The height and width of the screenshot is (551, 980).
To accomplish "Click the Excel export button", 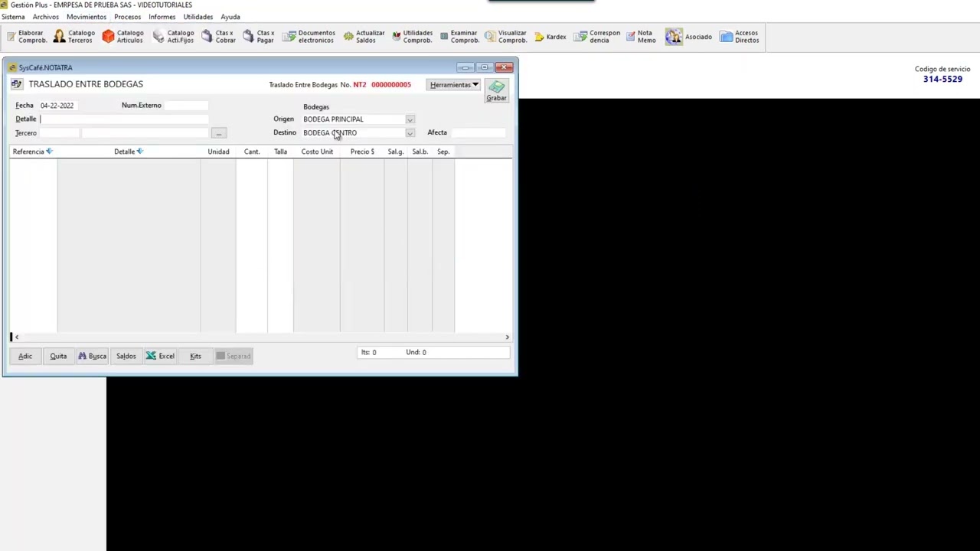I will point(161,356).
